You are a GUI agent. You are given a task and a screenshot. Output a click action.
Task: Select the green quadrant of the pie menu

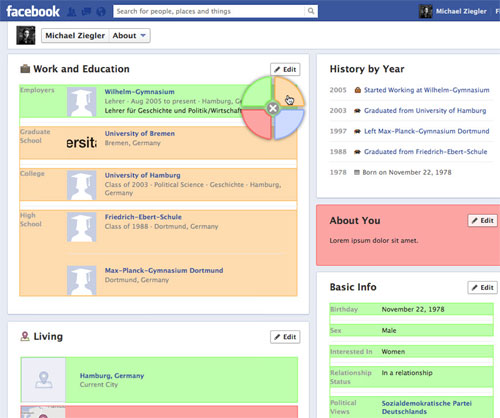click(257, 92)
